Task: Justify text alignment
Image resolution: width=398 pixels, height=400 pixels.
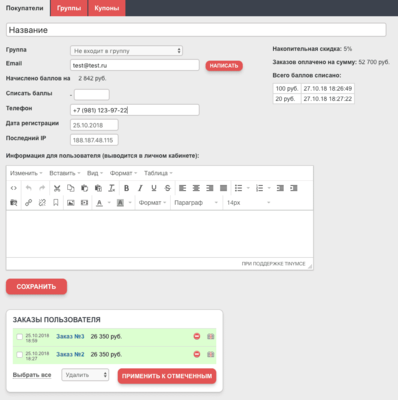Action: (223, 188)
